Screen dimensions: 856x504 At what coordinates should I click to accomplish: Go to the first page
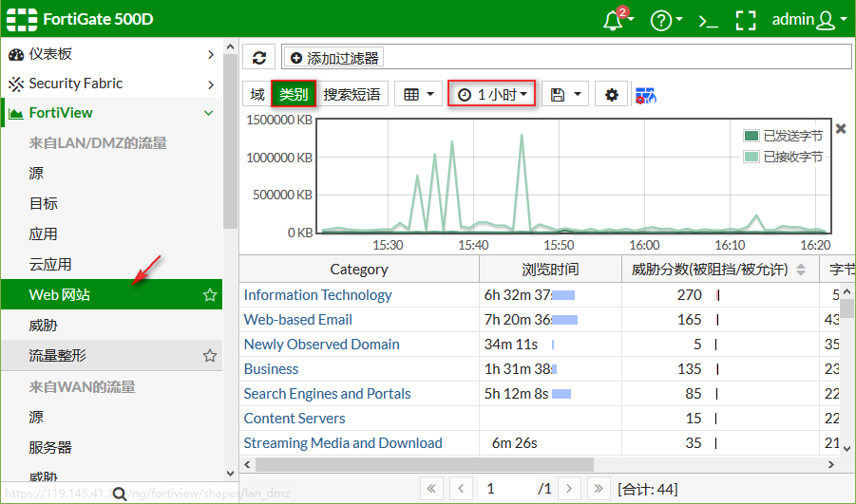point(431,488)
